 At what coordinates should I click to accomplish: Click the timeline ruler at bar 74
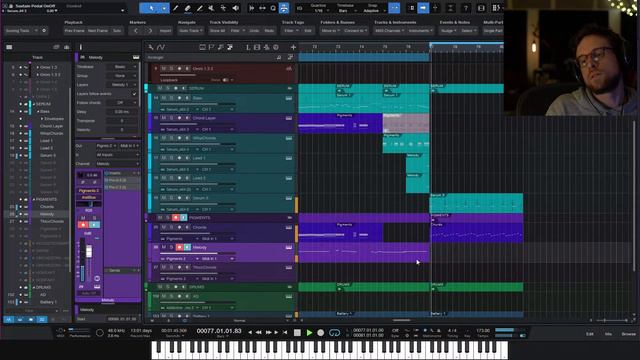pyautogui.click(x=361, y=47)
